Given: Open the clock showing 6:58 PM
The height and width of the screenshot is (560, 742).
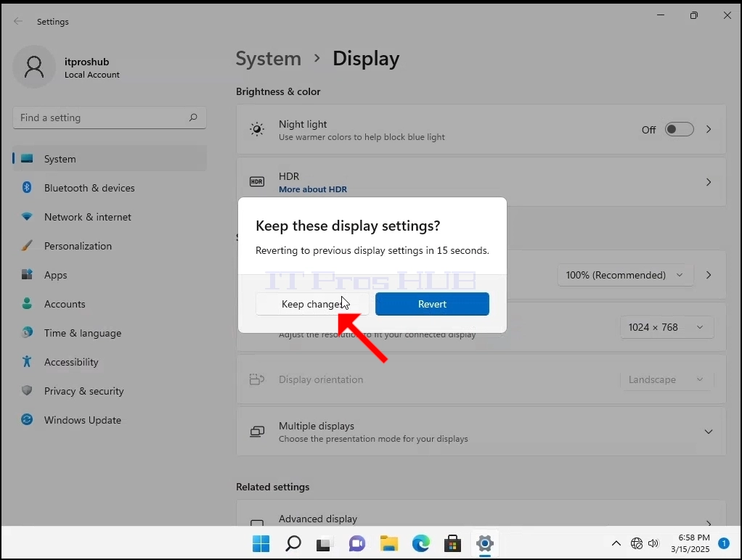Looking at the screenshot, I should (x=690, y=543).
